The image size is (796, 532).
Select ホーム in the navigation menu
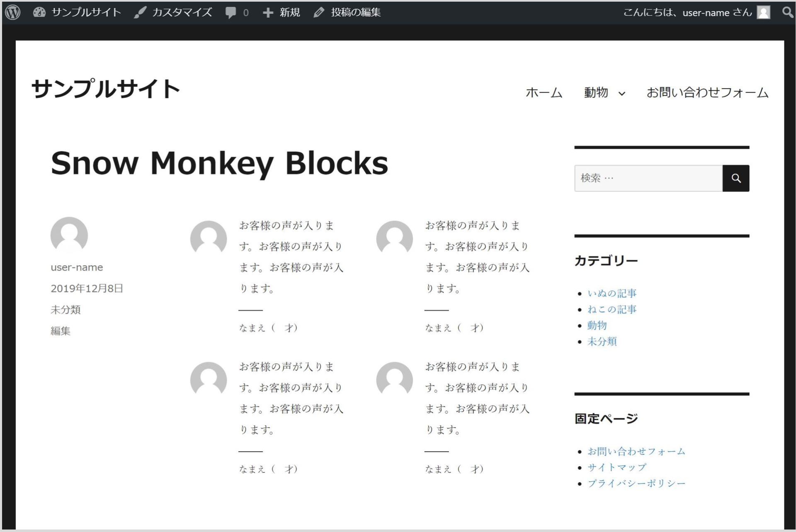coord(544,93)
